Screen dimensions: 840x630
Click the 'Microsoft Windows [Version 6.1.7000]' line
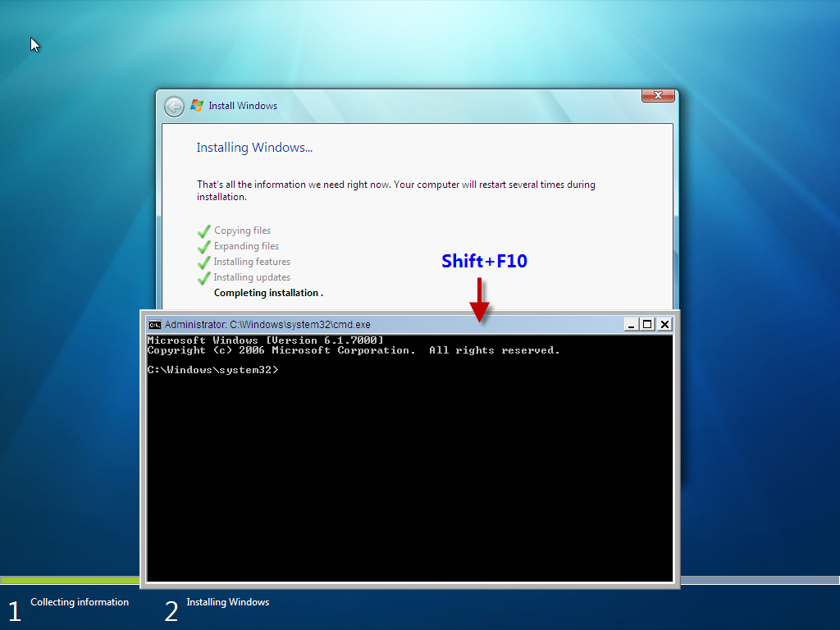click(266, 340)
